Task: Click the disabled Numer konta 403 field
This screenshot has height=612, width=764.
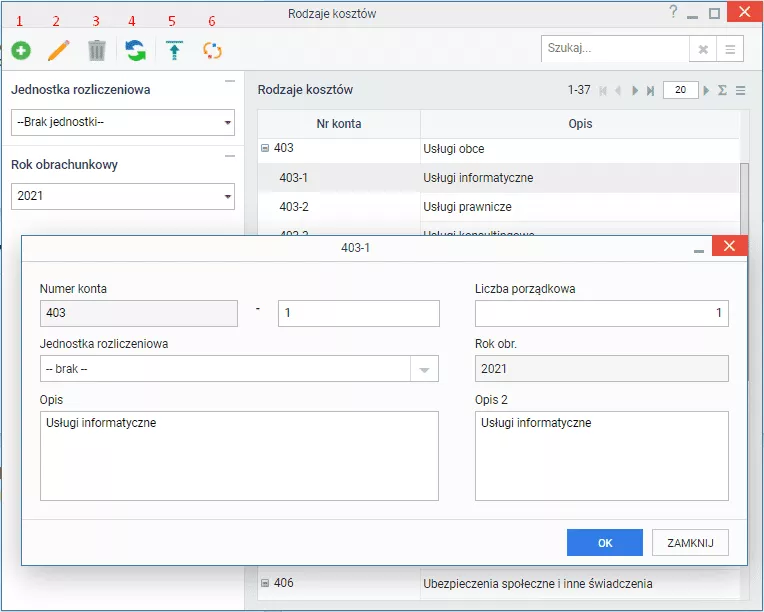Action: 139,313
